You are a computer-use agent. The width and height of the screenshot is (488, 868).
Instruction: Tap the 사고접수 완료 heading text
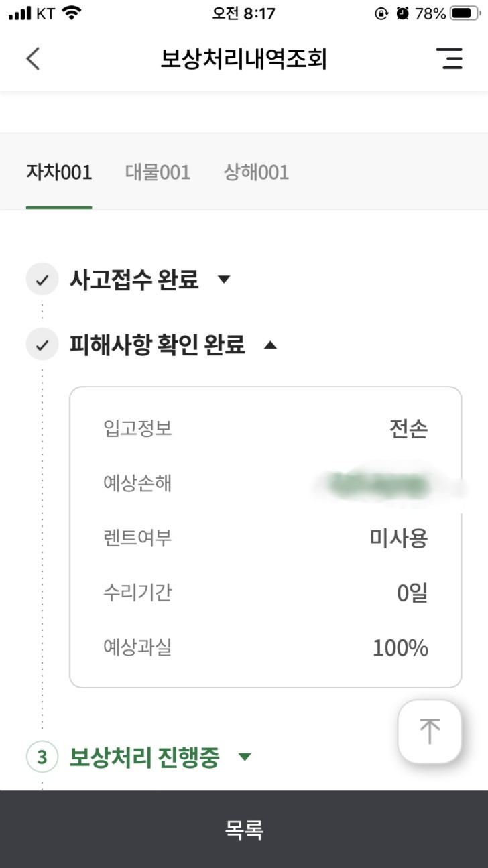134,280
